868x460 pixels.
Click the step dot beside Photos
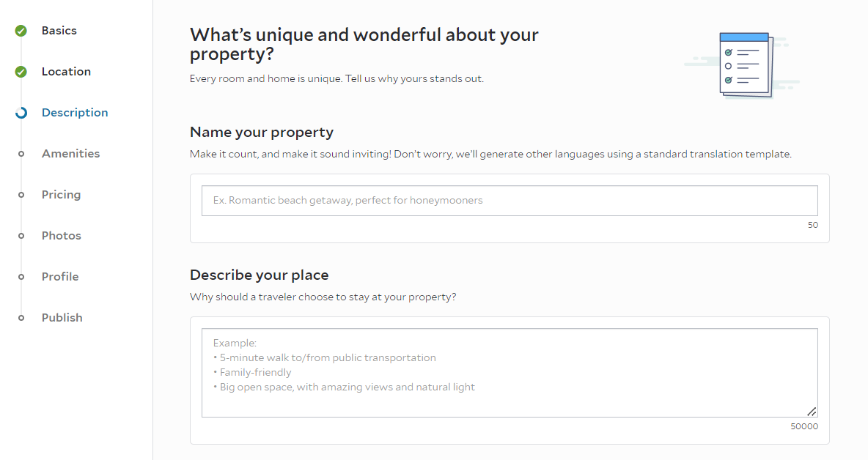21,236
